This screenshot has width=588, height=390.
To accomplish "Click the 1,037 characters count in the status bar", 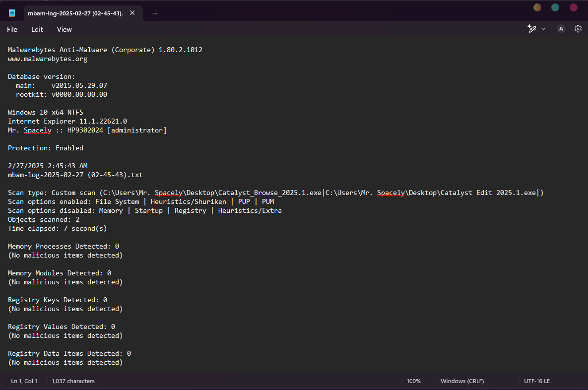I will coord(73,381).
